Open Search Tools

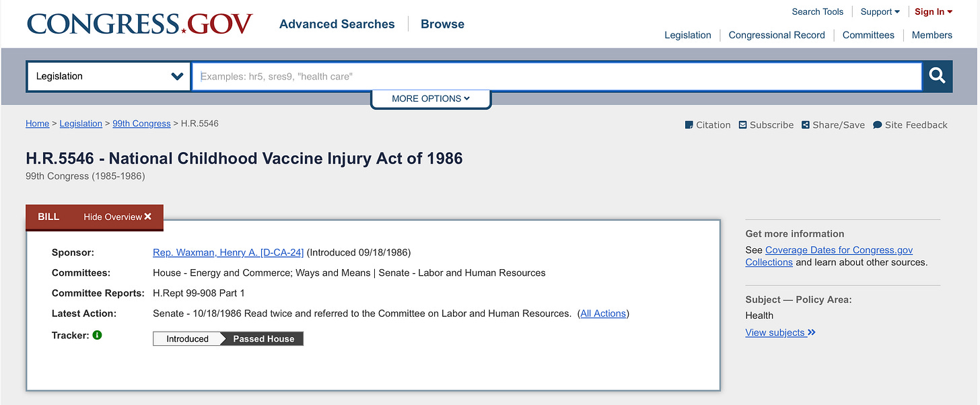(817, 11)
